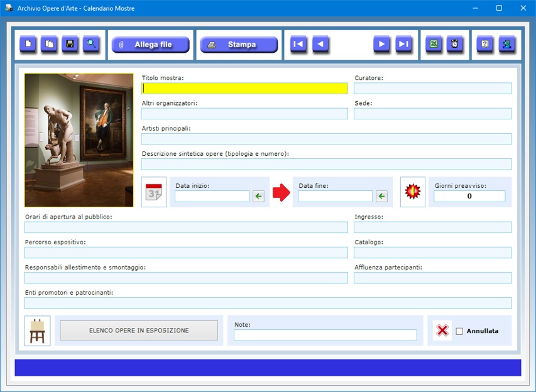Click the blue status bar
Image resolution: width=536 pixels, height=392 pixels.
(268, 367)
